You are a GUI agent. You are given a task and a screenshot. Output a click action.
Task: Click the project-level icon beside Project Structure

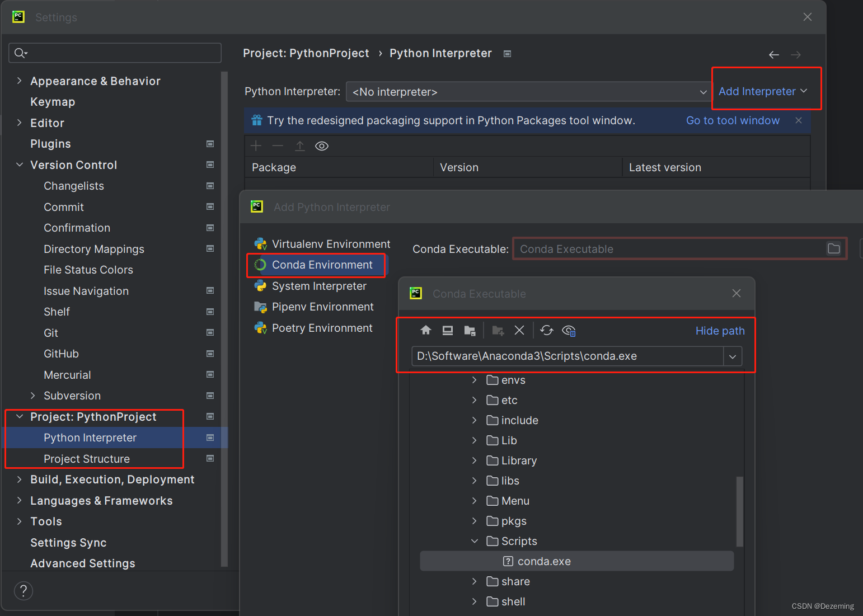click(210, 458)
